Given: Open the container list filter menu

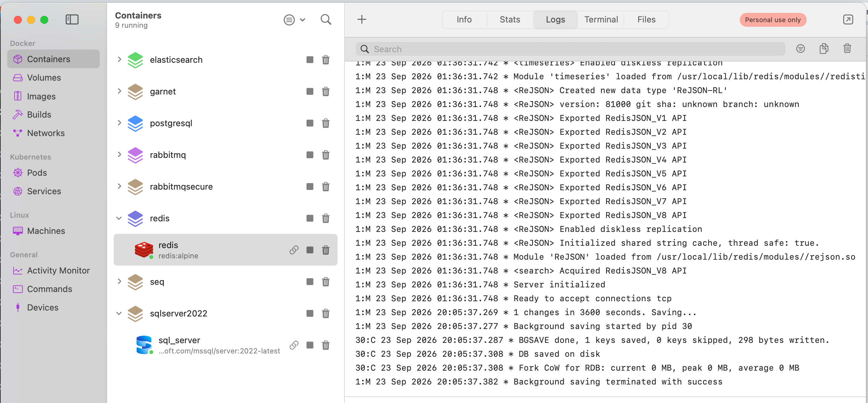Looking at the screenshot, I should click(x=295, y=19).
